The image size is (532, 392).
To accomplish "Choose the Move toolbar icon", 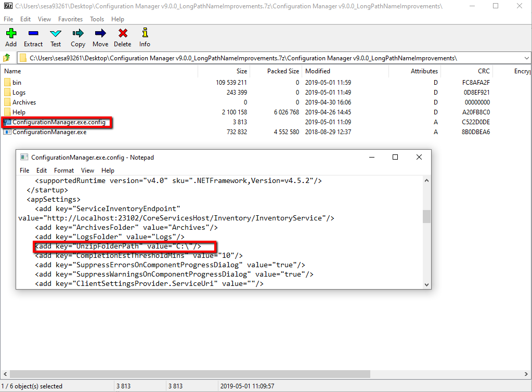I will tap(100, 33).
